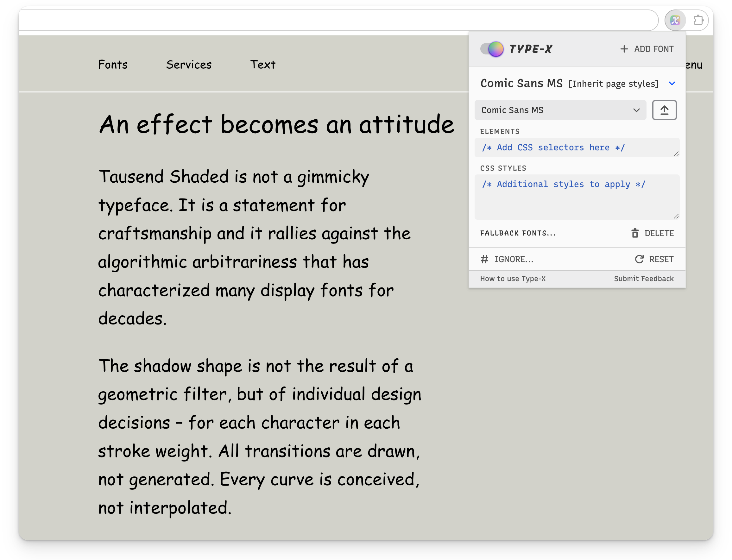Click the CSS STYLES text area
This screenshot has width=732, height=560.
576,197
